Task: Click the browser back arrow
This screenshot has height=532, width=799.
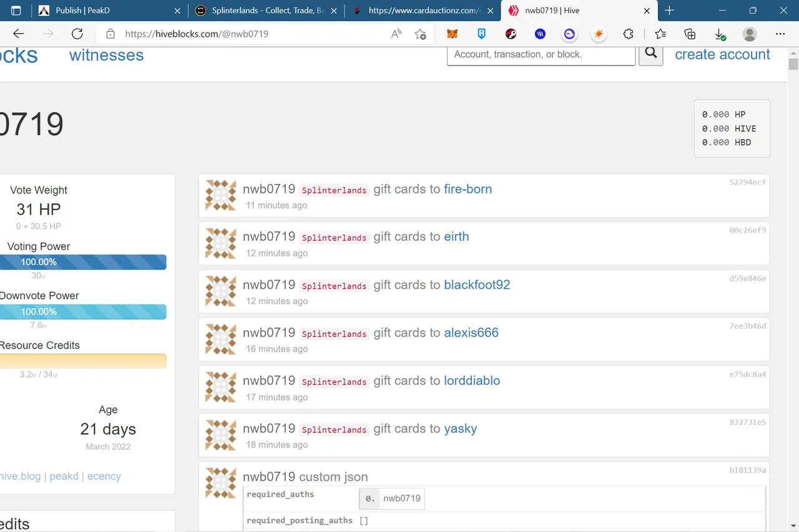Action: (x=19, y=34)
